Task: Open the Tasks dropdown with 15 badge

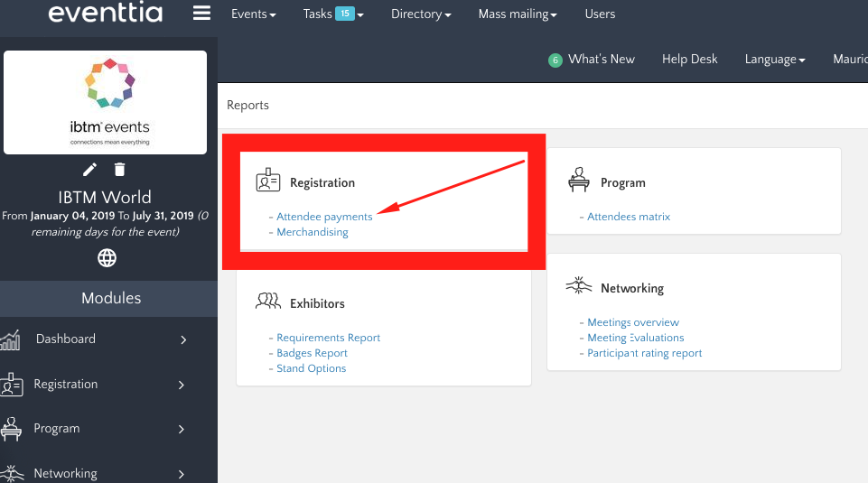Action: (333, 14)
